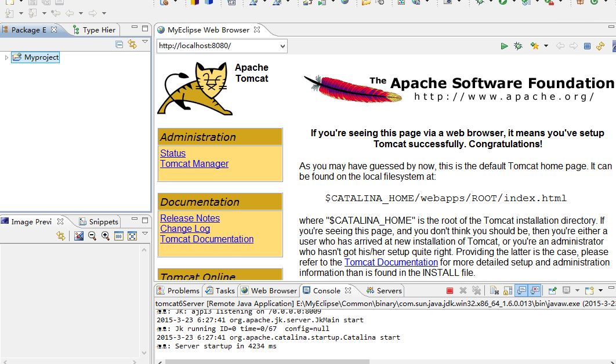Open the Problems tab
Image resolution: width=616 pixels, height=364 pixels.
(x=178, y=290)
